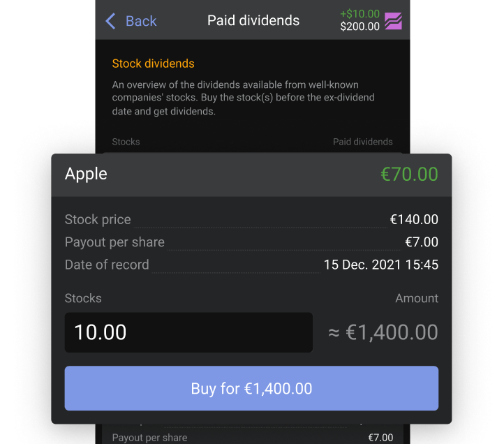Click the 15 Dec. 2021 15:45 date value
Viewport: 504px width, 444px height.
pyautogui.click(x=381, y=265)
